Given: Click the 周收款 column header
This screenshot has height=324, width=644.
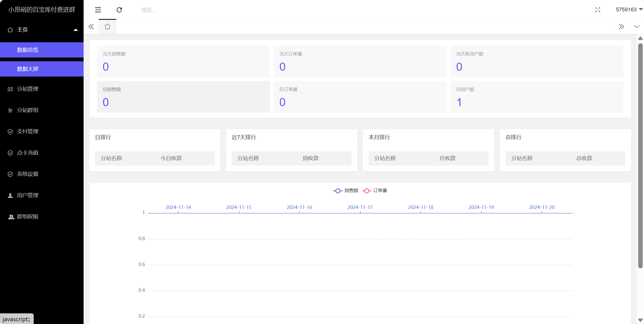Looking at the screenshot, I should pos(311,158).
